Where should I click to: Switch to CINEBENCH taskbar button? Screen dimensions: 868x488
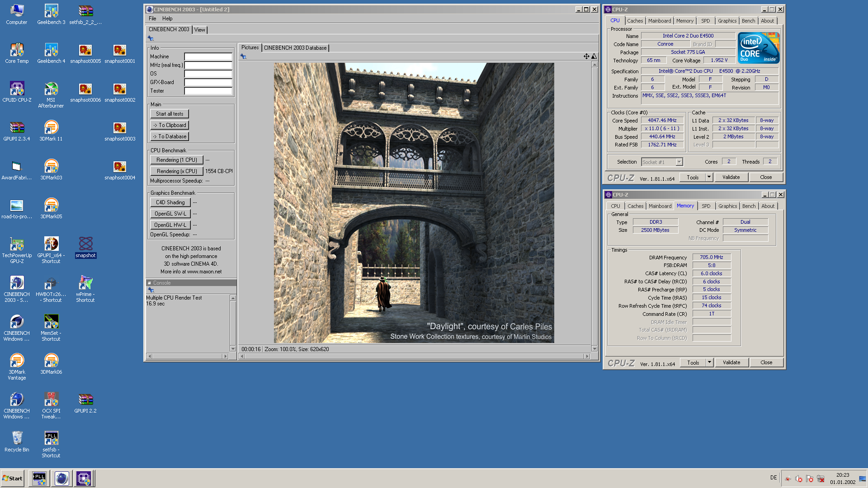[x=62, y=479]
